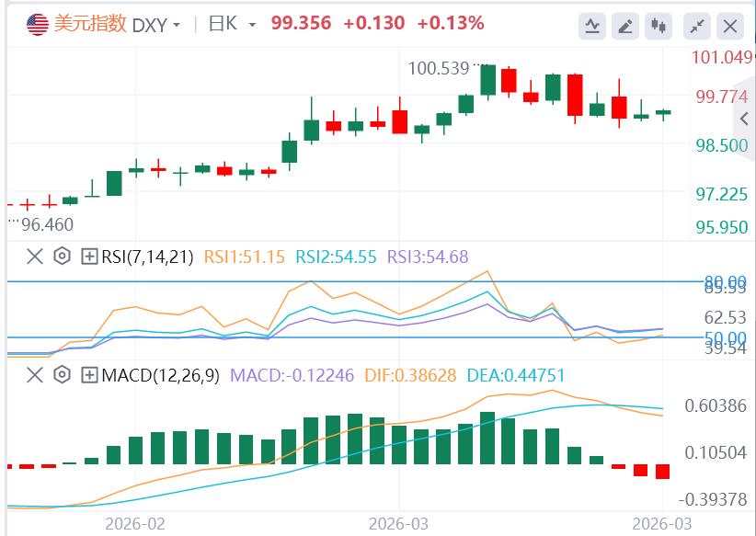Click the US flag icon beside 美元指数
The image size is (756, 536).
(37, 25)
